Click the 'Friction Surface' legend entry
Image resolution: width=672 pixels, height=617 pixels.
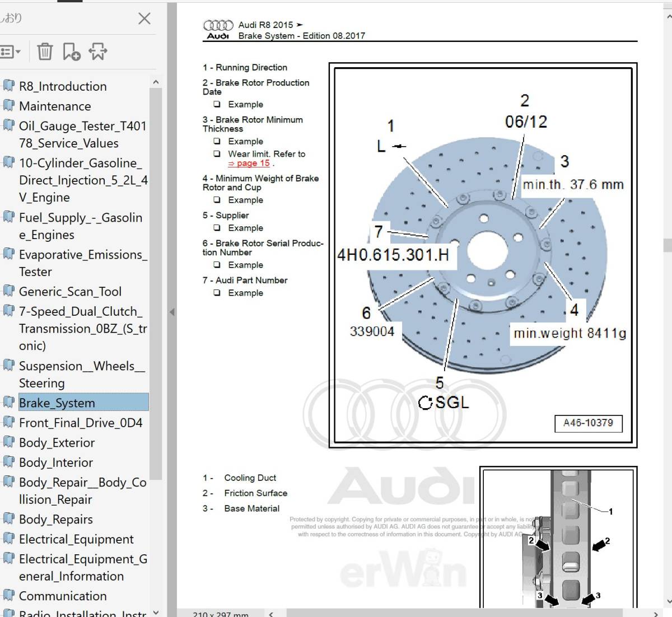pyautogui.click(x=256, y=493)
